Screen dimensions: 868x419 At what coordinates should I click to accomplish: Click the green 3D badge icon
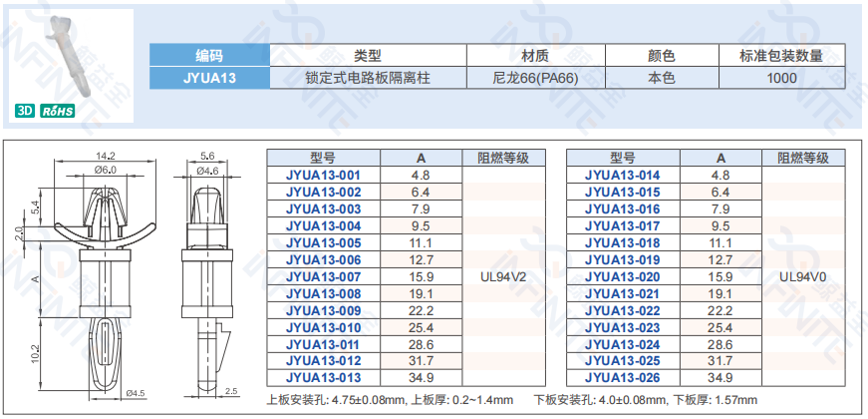(x=25, y=112)
